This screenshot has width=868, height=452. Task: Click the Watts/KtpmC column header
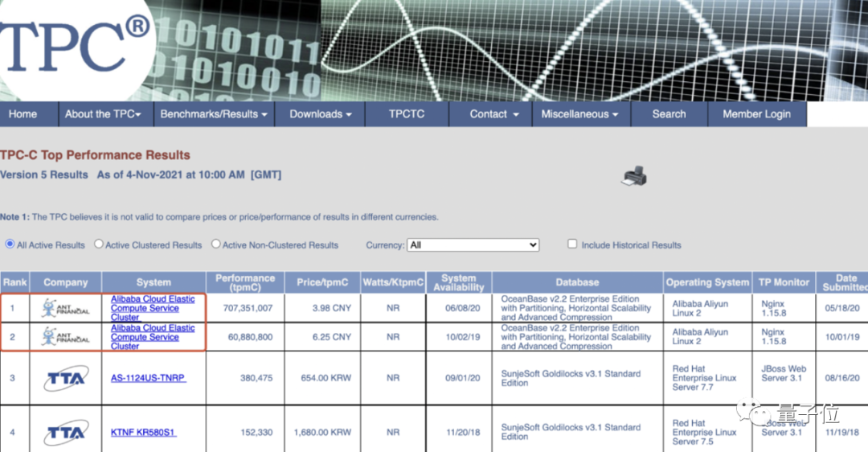(393, 282)
